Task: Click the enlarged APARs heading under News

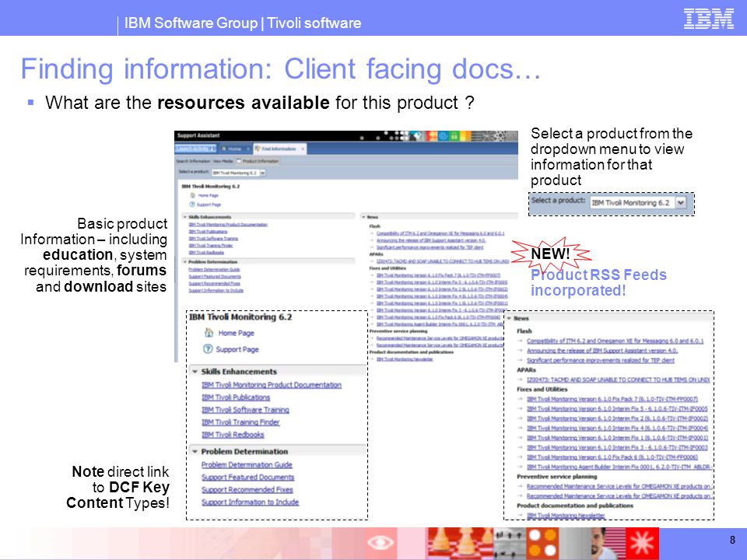Action: pos(527,370)
